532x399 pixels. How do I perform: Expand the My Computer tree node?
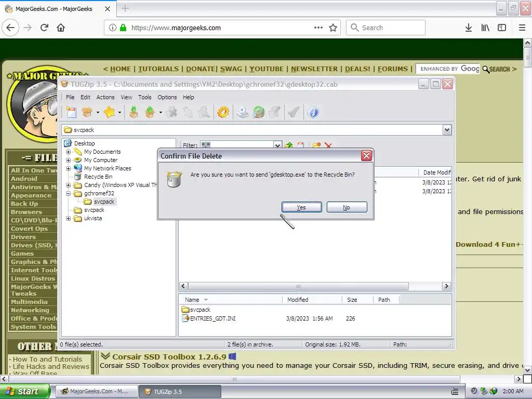(68, 160)
